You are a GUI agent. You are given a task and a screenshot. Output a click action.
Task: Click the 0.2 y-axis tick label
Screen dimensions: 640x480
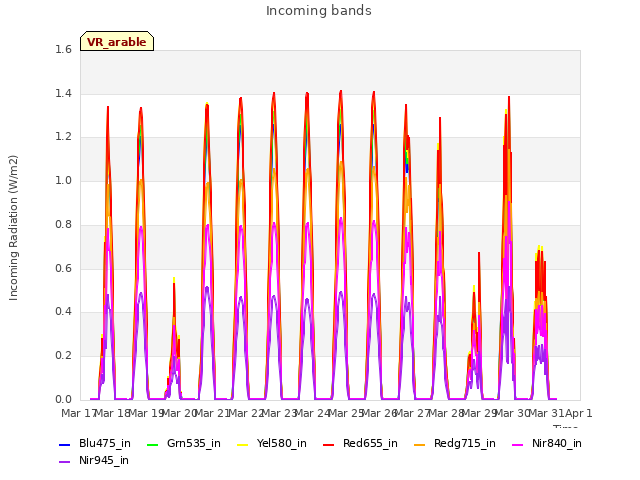[63, 356]
